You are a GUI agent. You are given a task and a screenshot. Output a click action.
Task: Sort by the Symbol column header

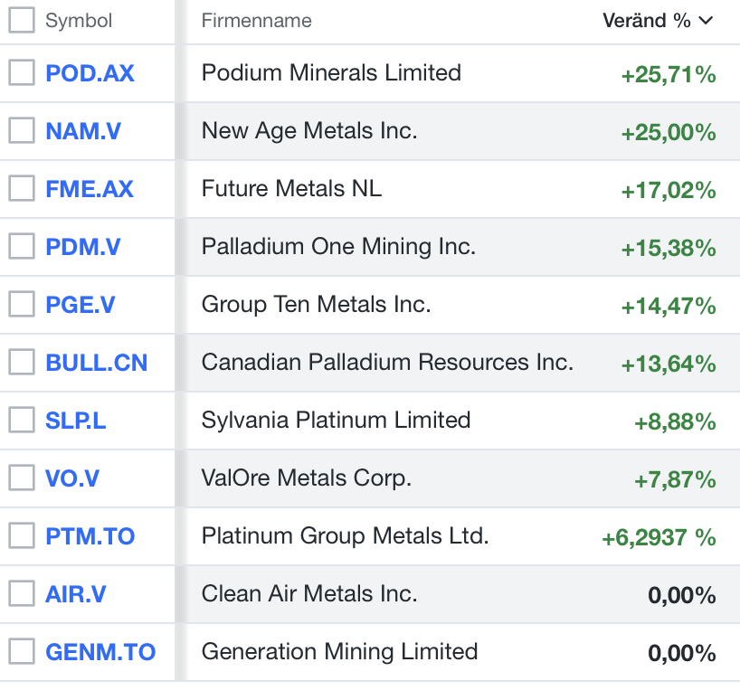(x=79, y=21)
